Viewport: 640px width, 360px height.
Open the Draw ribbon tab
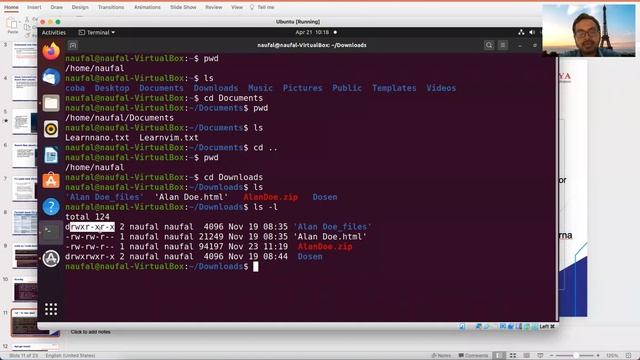57,7
